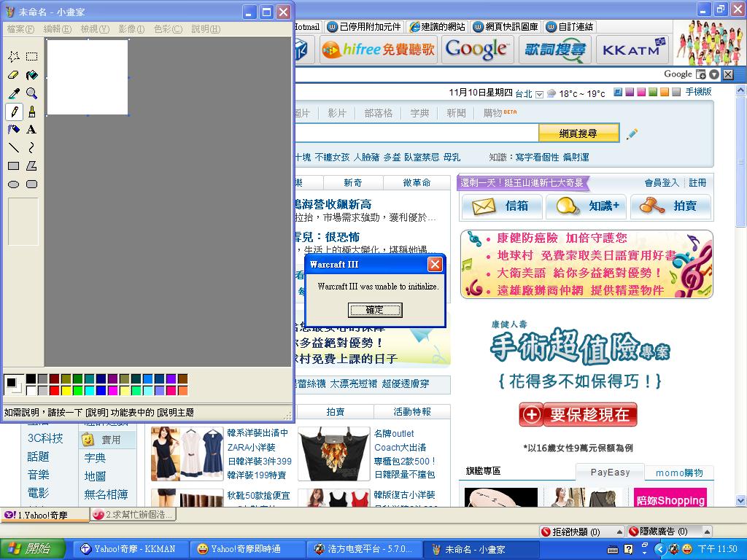Choose the Rectangle shape tool in Paint

14,166
